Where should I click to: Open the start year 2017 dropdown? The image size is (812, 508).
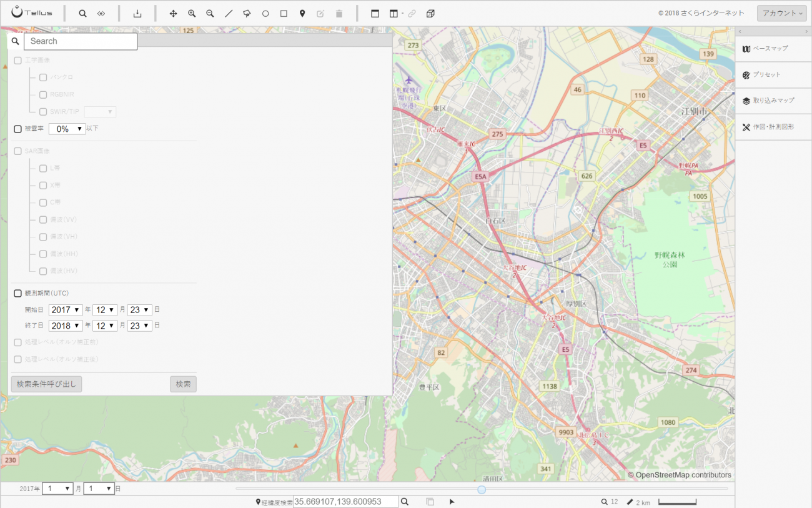66,309
